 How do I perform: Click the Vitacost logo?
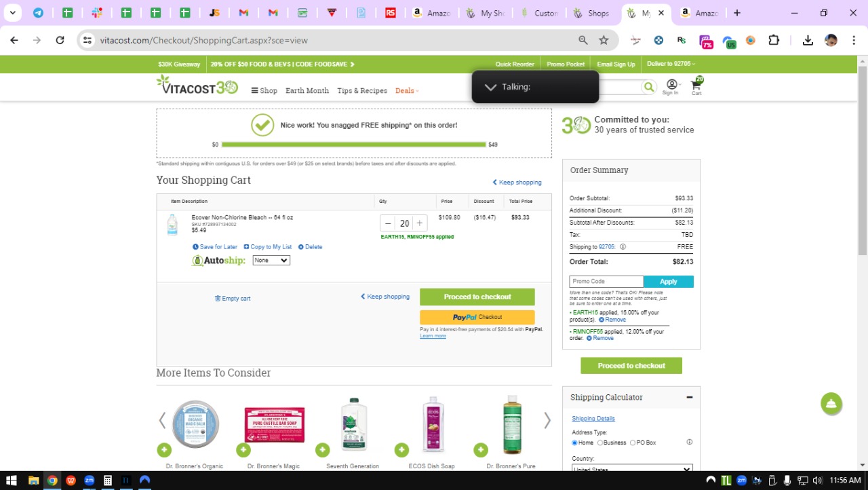pyautogui.click(x=197, y=85)
